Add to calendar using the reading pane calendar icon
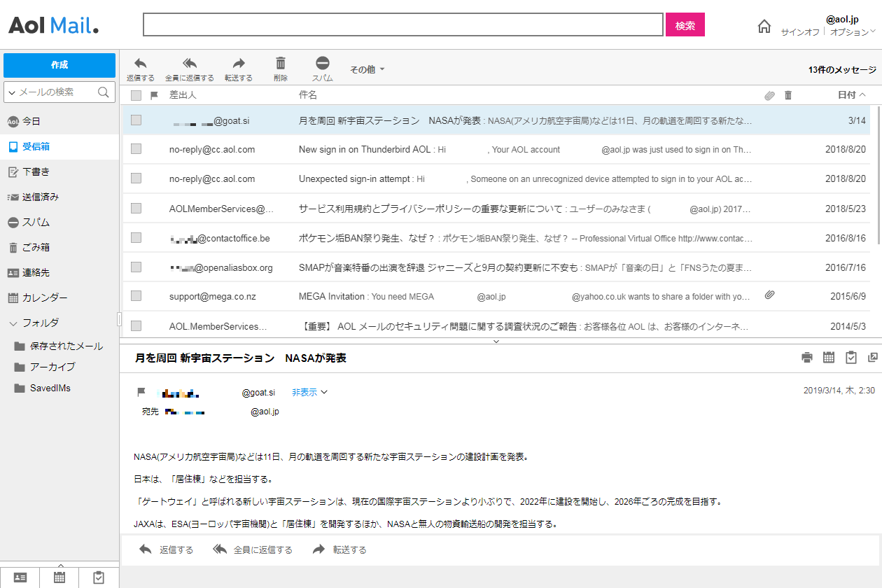Image resolution: width=882 pixels, height=588 pixels. 829,358
